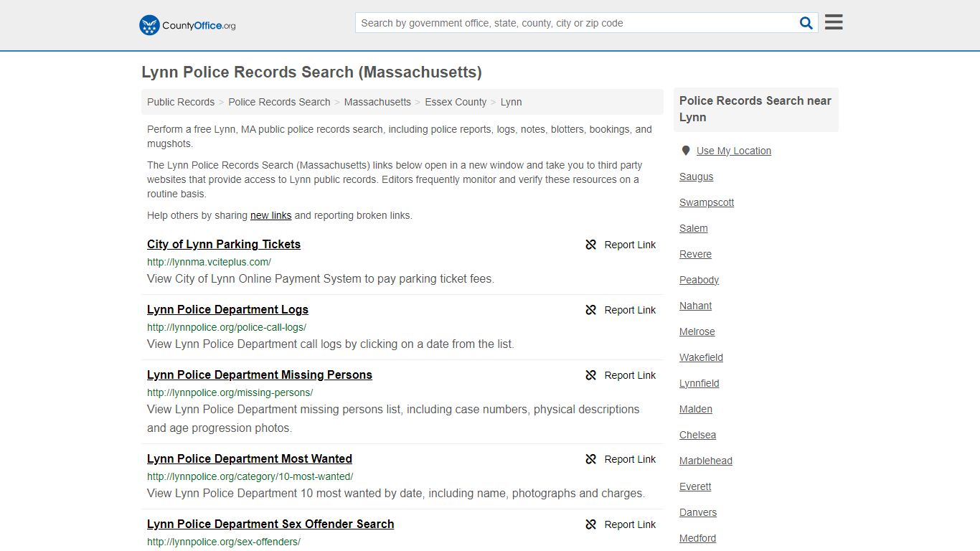Click Use My Location

(x=734, y=151)
